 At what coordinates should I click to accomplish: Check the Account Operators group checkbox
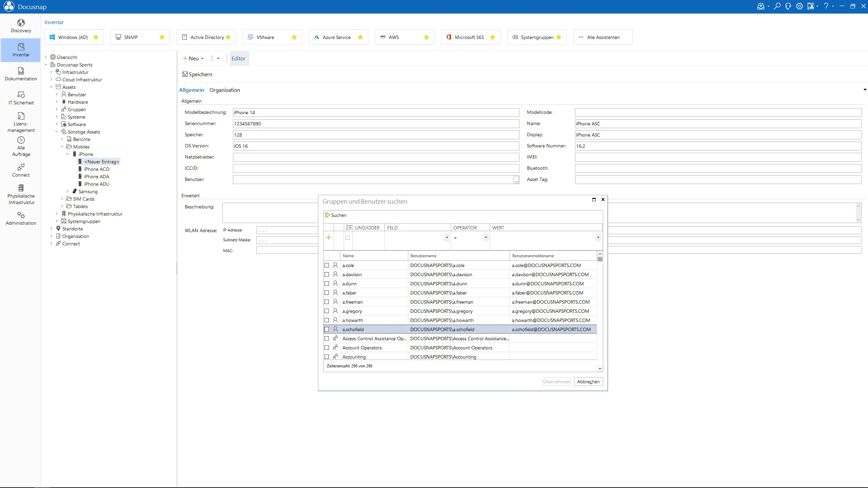click(327, 348)
